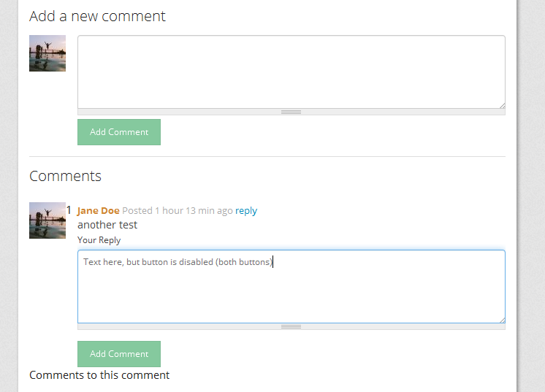Click the grip bar under new comment box
The height and width of the screenshot is (392, 545).
click(x=291, y=112)
